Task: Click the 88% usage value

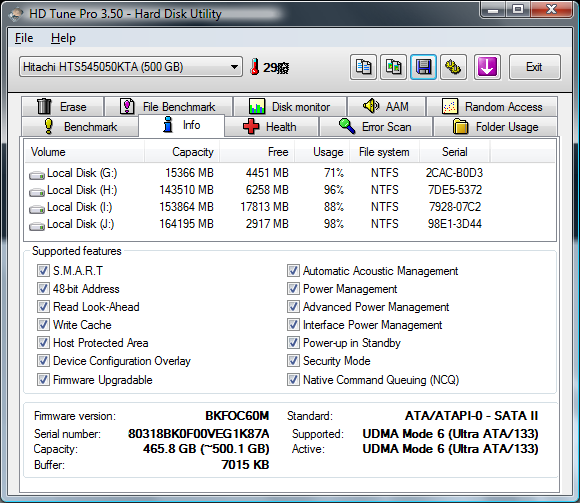Action: point(334,207)
